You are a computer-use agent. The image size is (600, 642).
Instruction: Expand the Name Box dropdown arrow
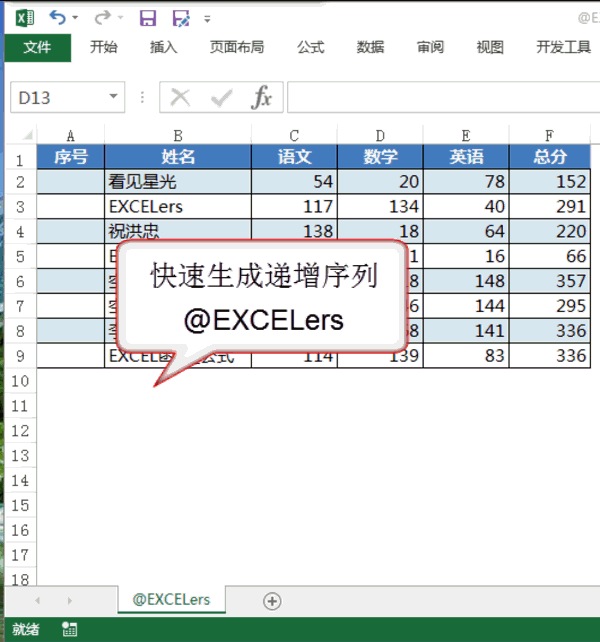114,97
